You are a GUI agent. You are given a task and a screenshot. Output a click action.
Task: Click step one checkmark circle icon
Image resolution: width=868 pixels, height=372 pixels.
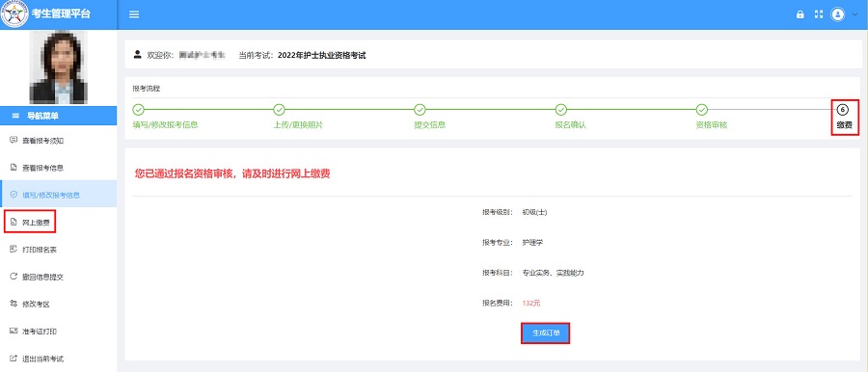[x=138, y=110]
